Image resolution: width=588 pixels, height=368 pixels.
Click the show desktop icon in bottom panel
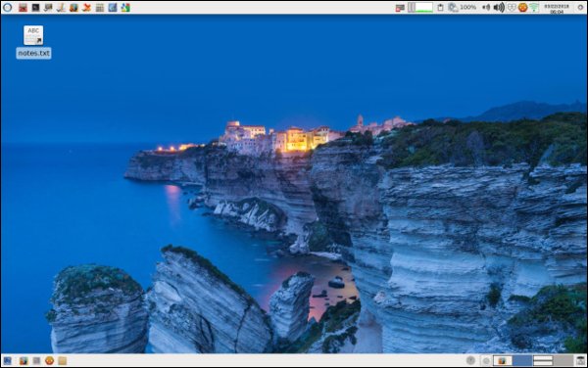click(7, 360)
